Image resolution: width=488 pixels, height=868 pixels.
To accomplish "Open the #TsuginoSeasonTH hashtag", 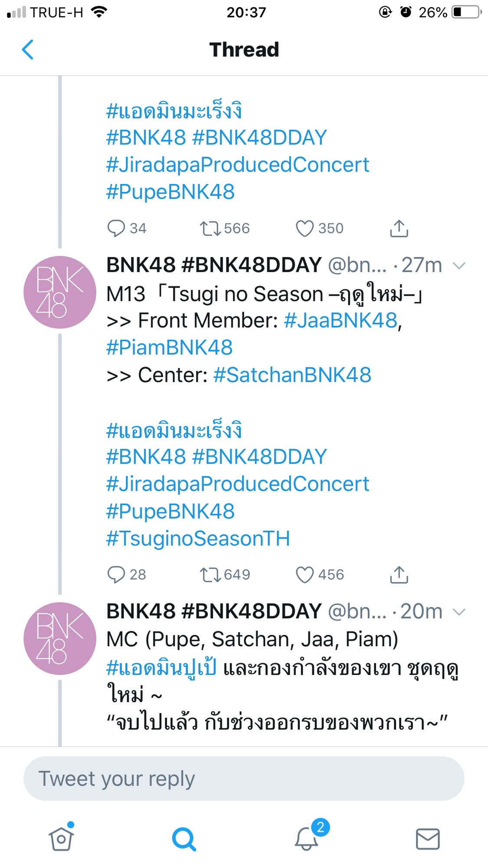I will 198,539.
